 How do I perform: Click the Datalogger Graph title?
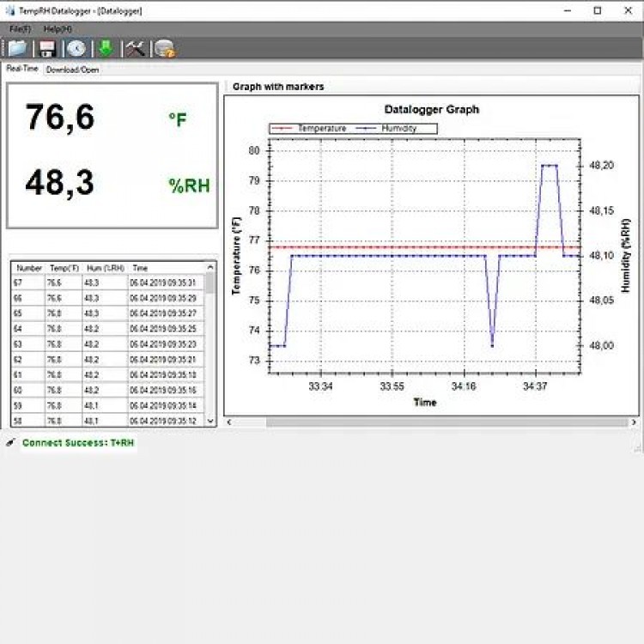coord(432,110)
